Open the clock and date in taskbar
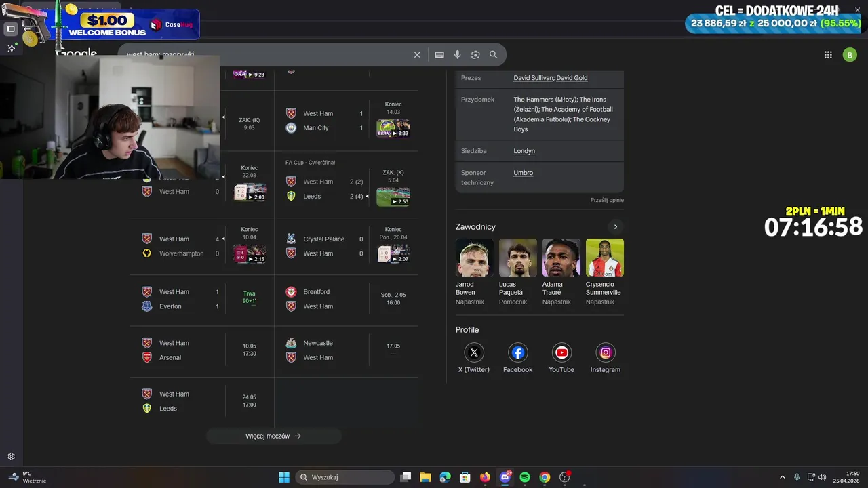 coord(846,477)
